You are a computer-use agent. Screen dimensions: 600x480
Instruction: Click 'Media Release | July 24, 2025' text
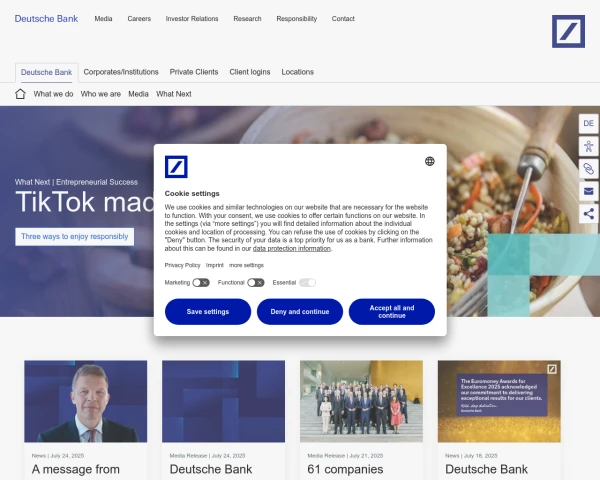pyautogui.click(x=207, y=456)
